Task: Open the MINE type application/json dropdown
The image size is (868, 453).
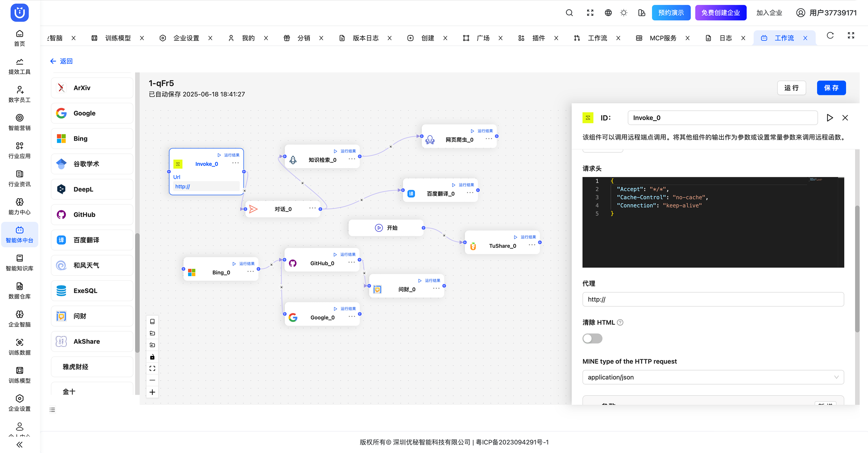Action: pyautogui.click(x=713, y=377)
